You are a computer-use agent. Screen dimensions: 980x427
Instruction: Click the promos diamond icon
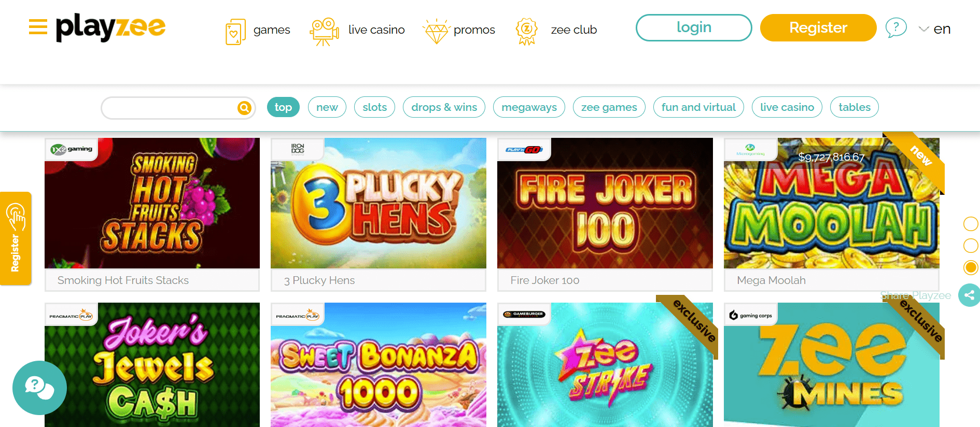tap(437, 32)
